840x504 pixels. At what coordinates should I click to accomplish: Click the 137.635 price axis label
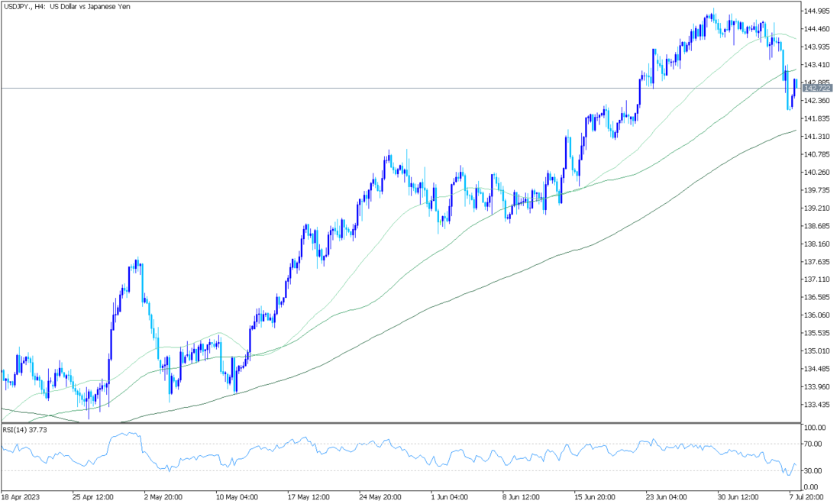[x=818, y=261]
